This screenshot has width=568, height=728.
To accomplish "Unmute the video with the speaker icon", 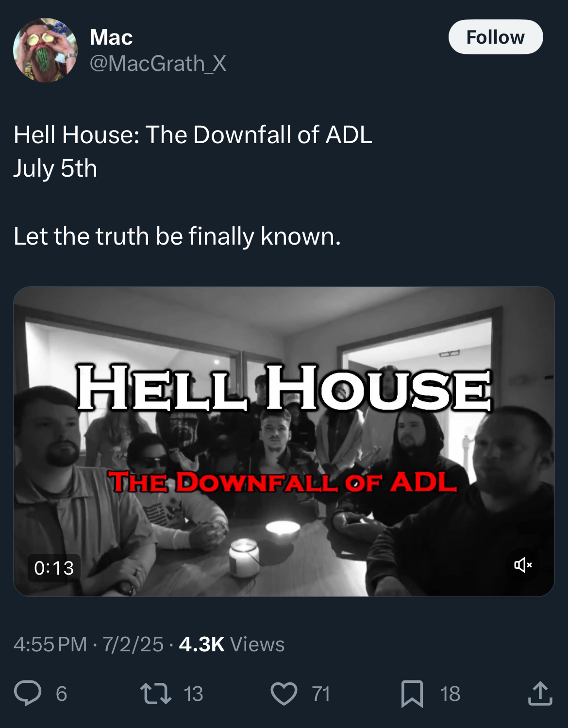I will (523, 564).
